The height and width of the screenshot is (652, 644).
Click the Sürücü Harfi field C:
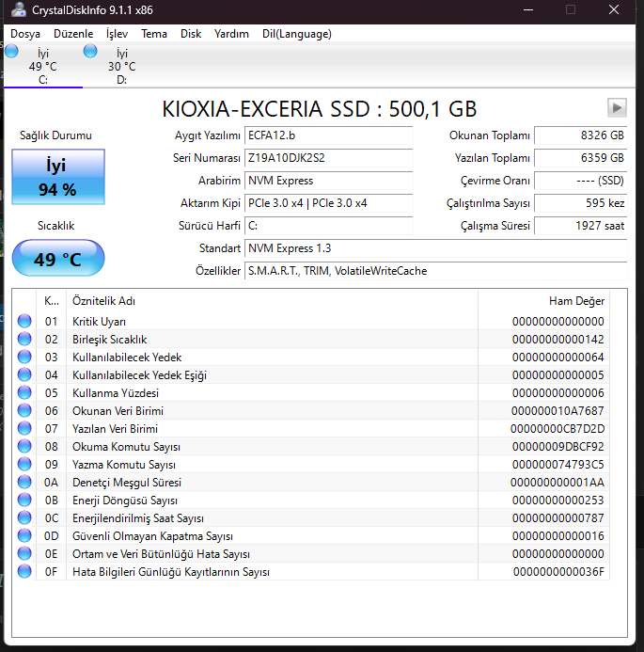(x=329, y=226)
